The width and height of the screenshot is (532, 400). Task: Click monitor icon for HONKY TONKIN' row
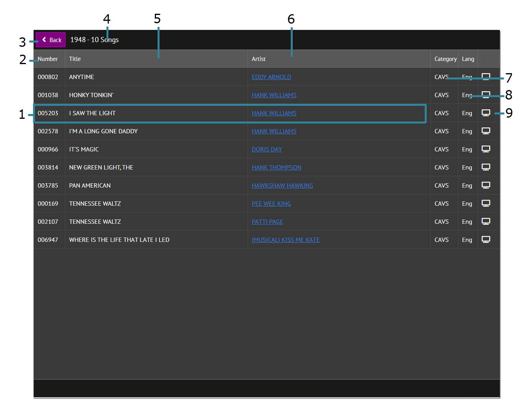486,95
